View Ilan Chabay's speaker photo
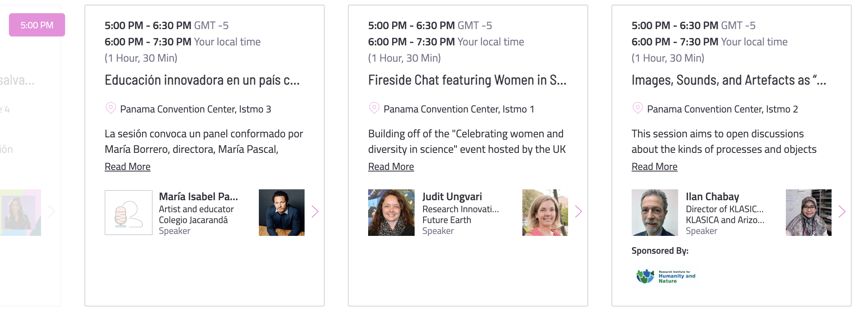 click(x=655, y=213)
